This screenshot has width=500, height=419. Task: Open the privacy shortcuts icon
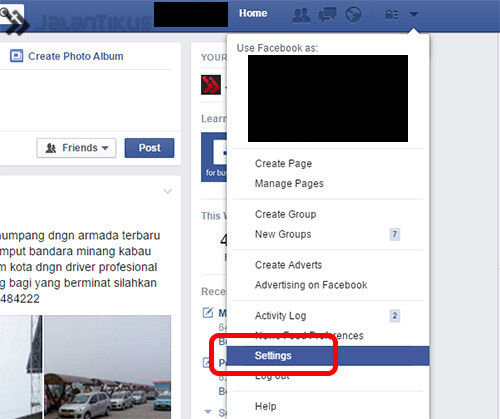391,14
